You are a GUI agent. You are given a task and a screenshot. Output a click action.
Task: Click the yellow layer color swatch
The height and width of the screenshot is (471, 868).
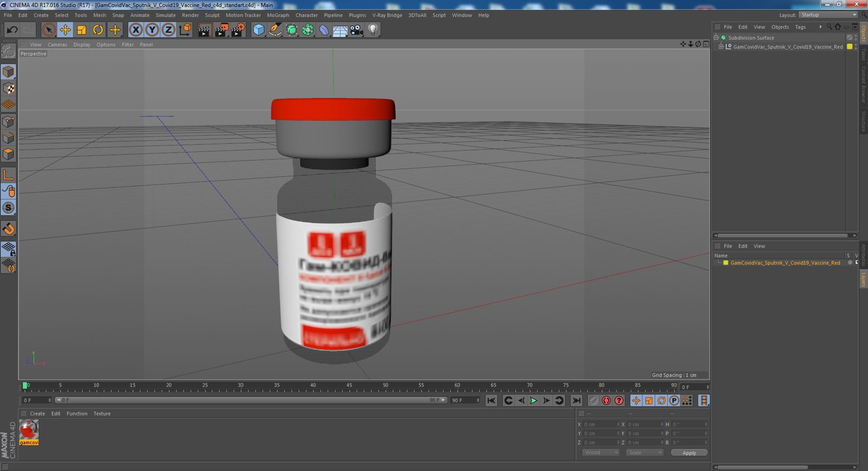(x=726, y=263)
